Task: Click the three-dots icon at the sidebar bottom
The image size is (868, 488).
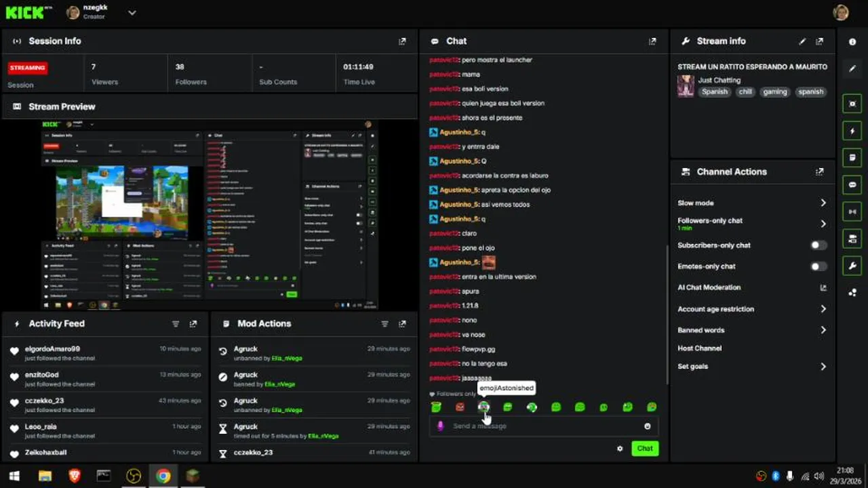Action: (852, 293)
